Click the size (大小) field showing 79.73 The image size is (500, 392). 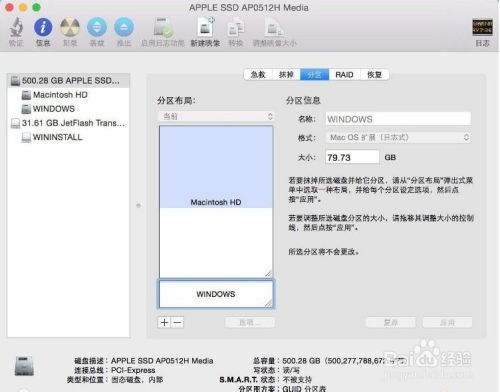352,157
